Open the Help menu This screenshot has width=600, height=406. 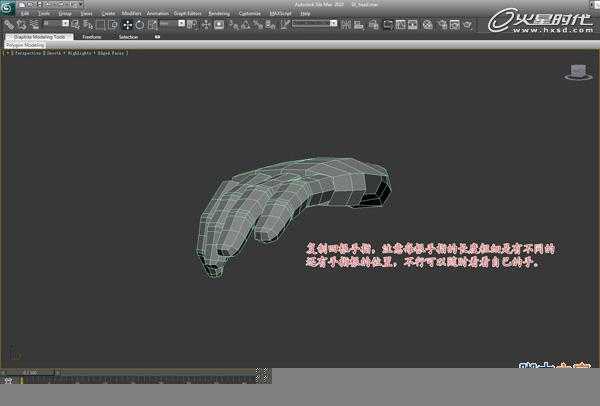coord(305,13)
